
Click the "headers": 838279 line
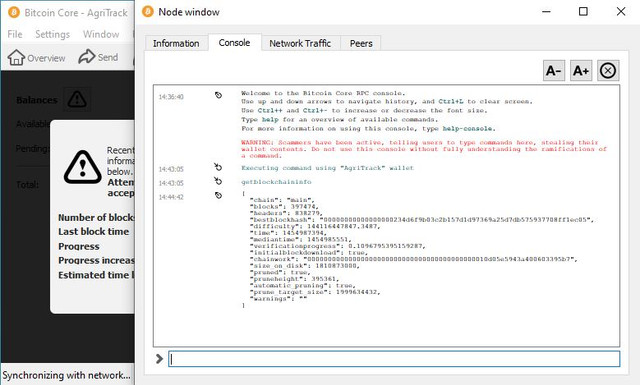tap(286, 213)
